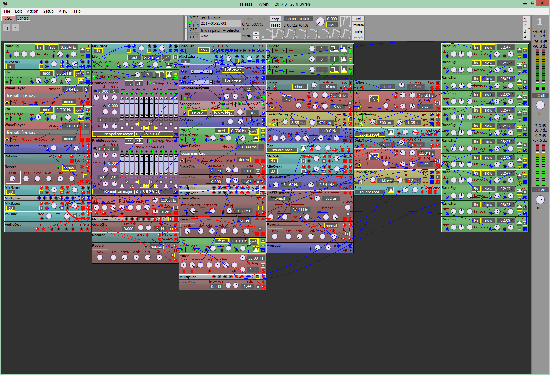Click the lower round volume knob in the right meter strip
Viewport: 550px width, 375px height.
[x=540, y=200]
